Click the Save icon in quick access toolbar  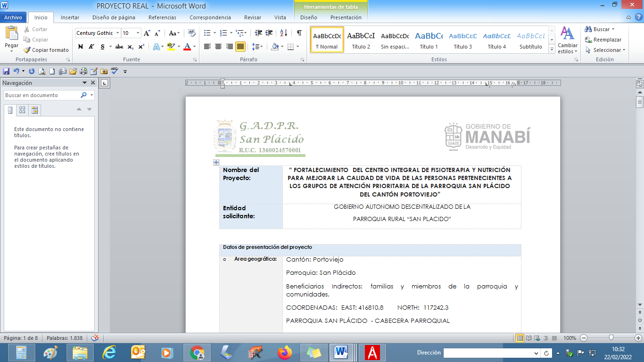[x=6, y=72]
